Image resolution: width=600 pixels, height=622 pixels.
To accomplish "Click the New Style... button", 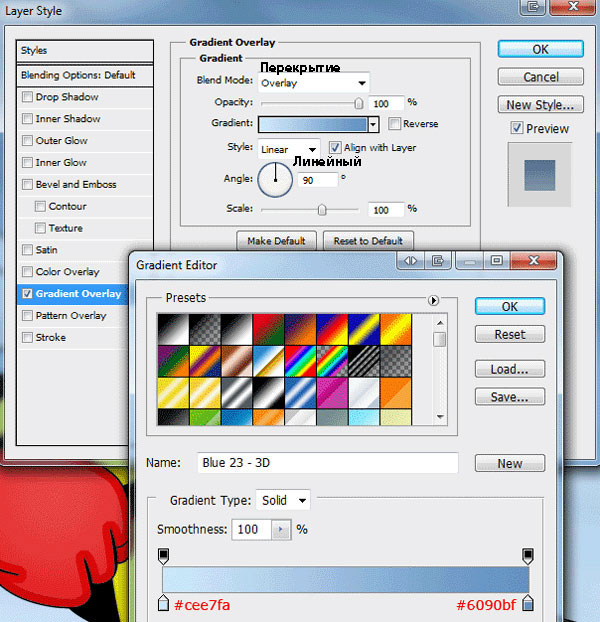I will click(x=541, y=105).
